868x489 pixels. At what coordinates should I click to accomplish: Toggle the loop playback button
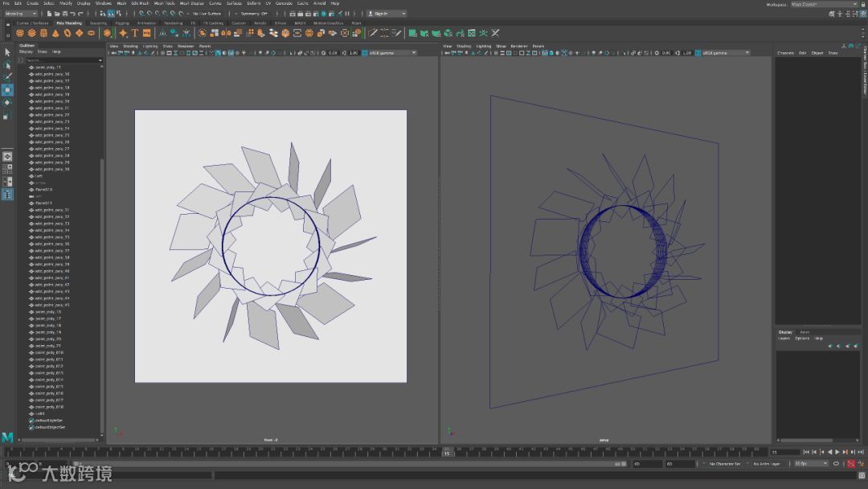(837, 464)
